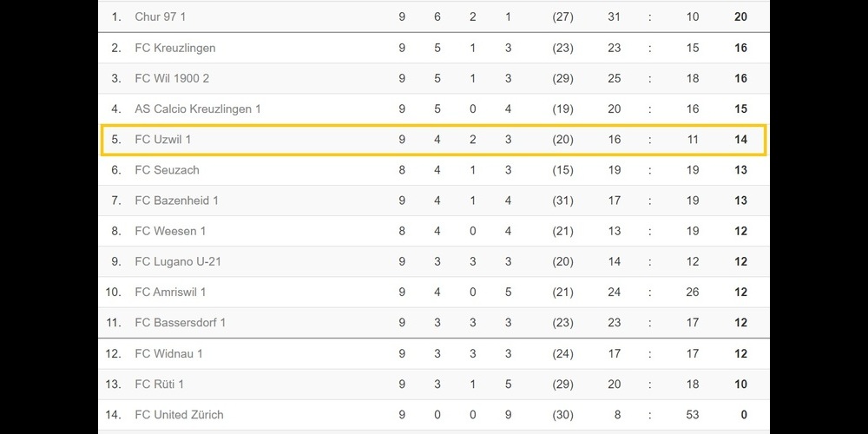
Task: Open FC Seuzach team link
Action: coord(167,170)
